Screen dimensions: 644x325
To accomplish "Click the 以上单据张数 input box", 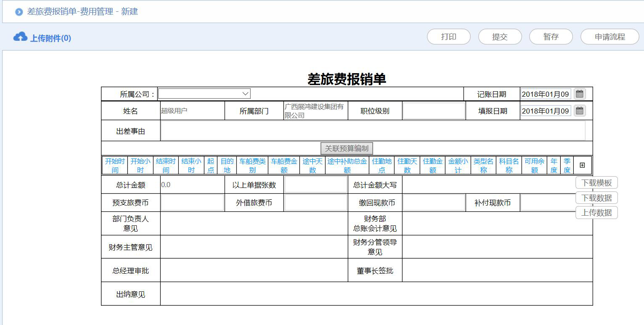I will coord(315,185).
